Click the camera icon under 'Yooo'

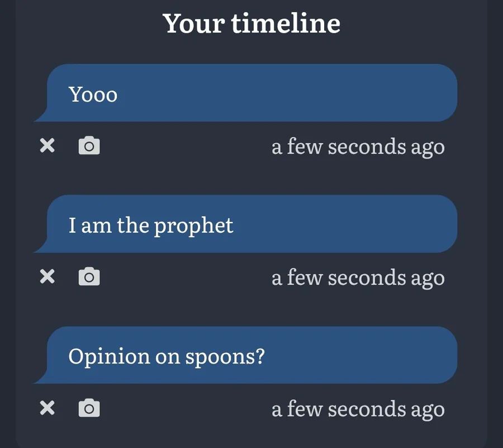point(89,145)
